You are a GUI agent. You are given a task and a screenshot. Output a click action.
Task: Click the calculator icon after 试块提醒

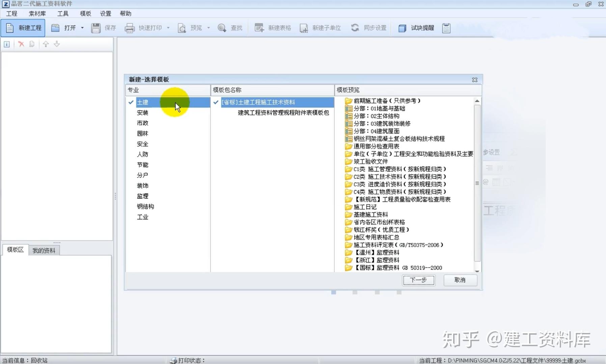pyautogui.click(x=446, y=28)
